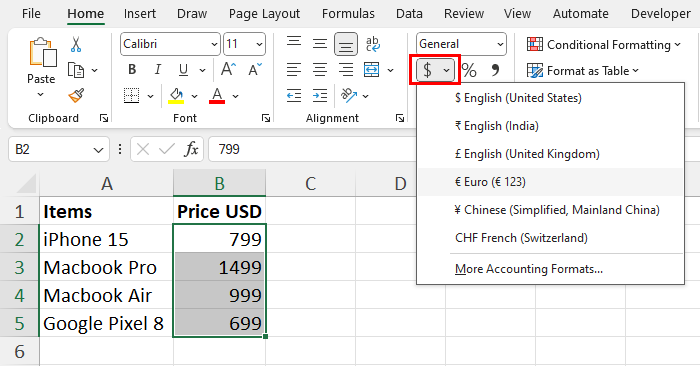The height and width of the screenshot is (366, 700).
Task: Switch to the Data tab
Action: (409, 14)
